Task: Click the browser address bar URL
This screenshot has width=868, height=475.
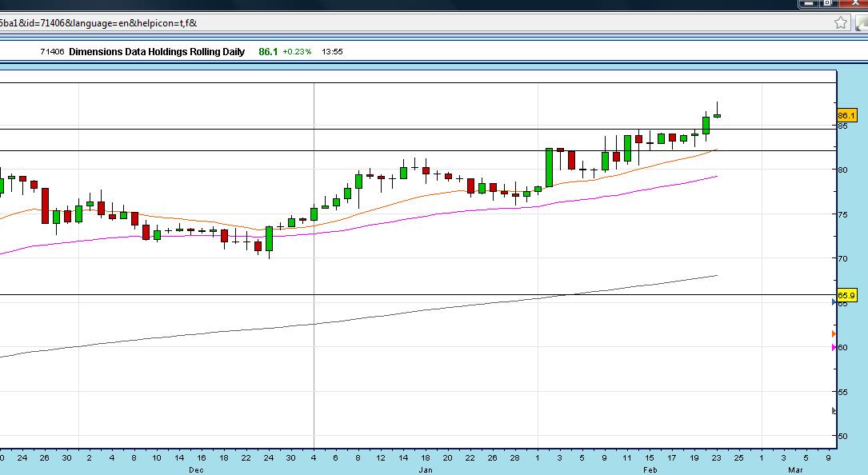Action: pyautogui.click(x=98, y=23)
